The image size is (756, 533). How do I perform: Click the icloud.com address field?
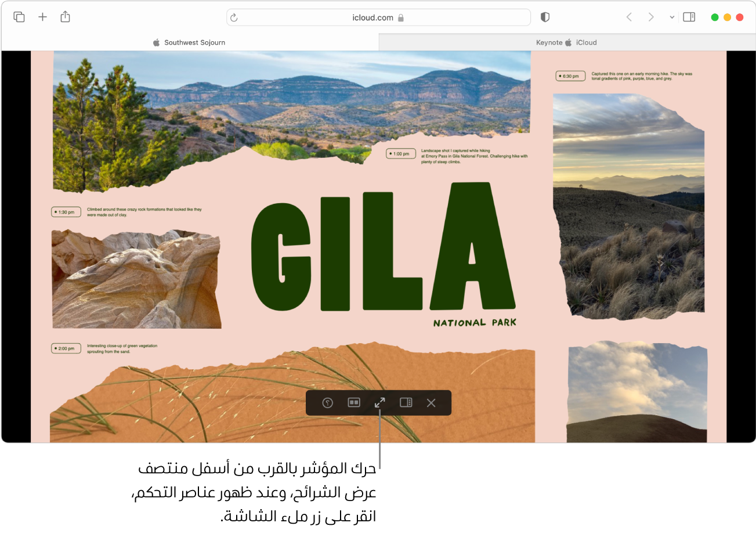pos(378,17)
